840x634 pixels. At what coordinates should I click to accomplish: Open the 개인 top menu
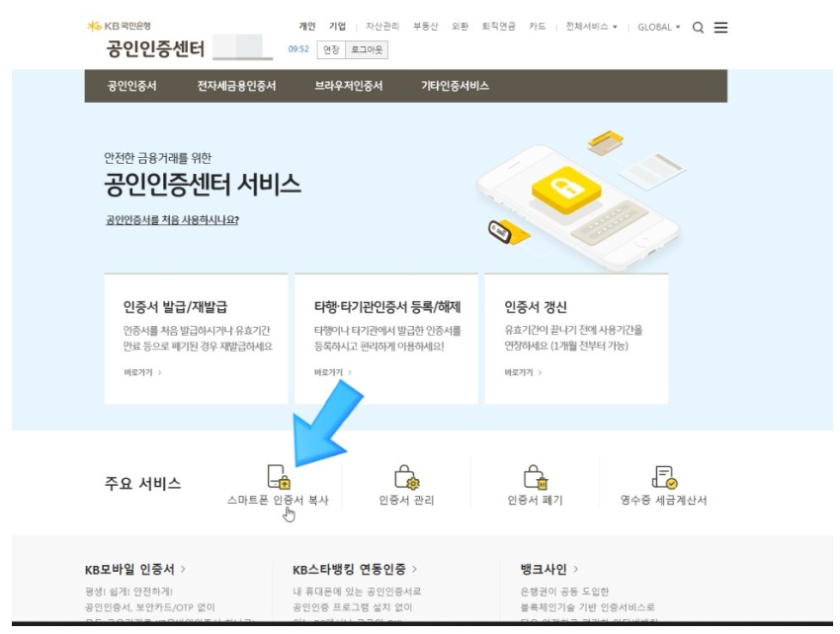[x=307, y=27]
